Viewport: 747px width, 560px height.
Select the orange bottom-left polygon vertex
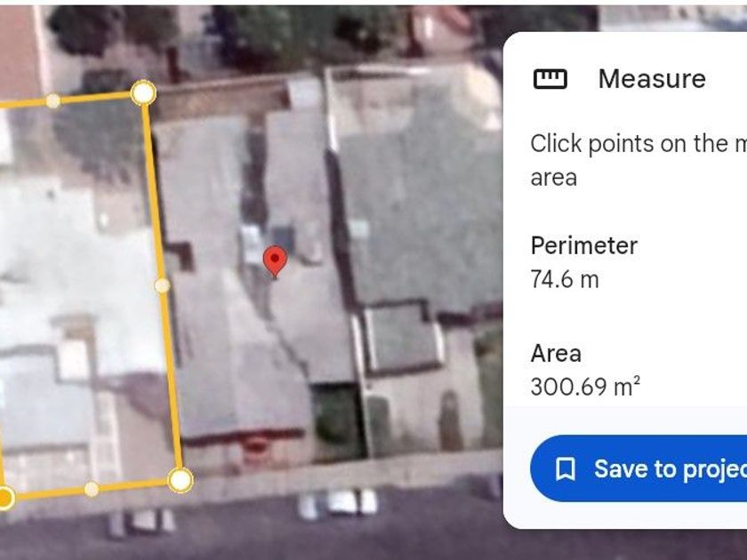(x=4, y=498)
